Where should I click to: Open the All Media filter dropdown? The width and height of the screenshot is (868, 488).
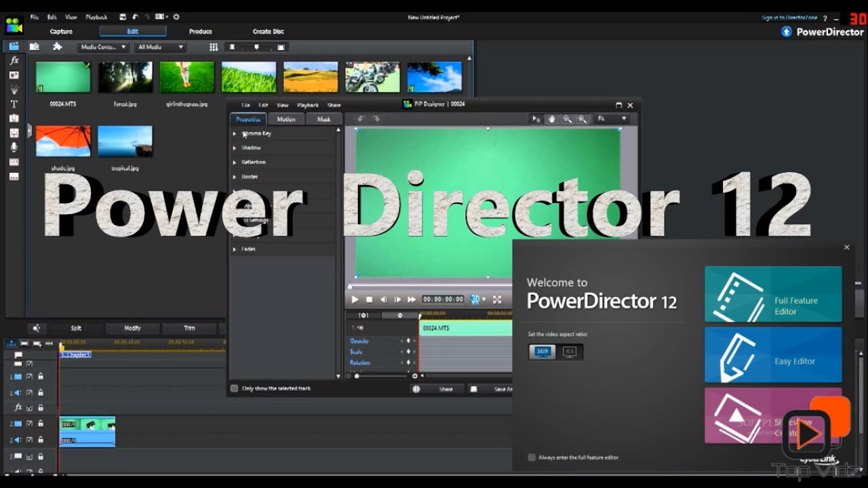click(x=161, y=47)
